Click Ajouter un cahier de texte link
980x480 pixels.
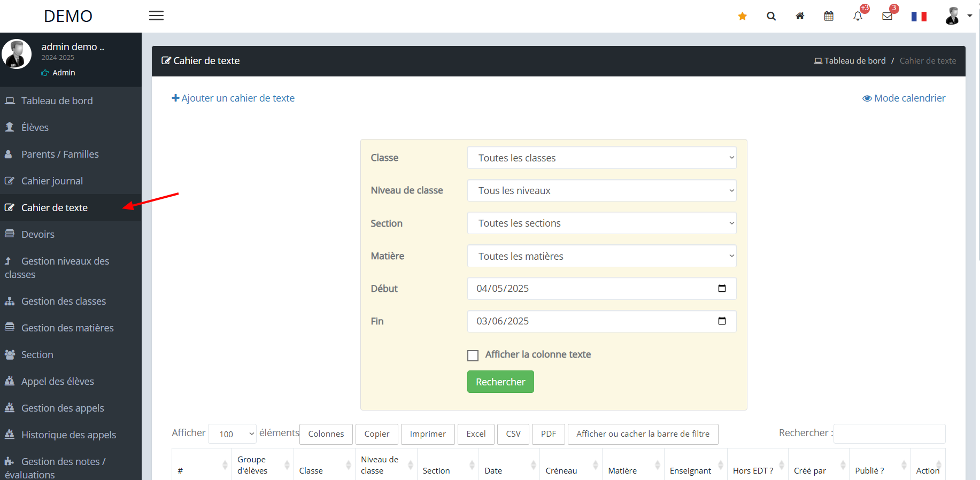click(x=233, y=98)
